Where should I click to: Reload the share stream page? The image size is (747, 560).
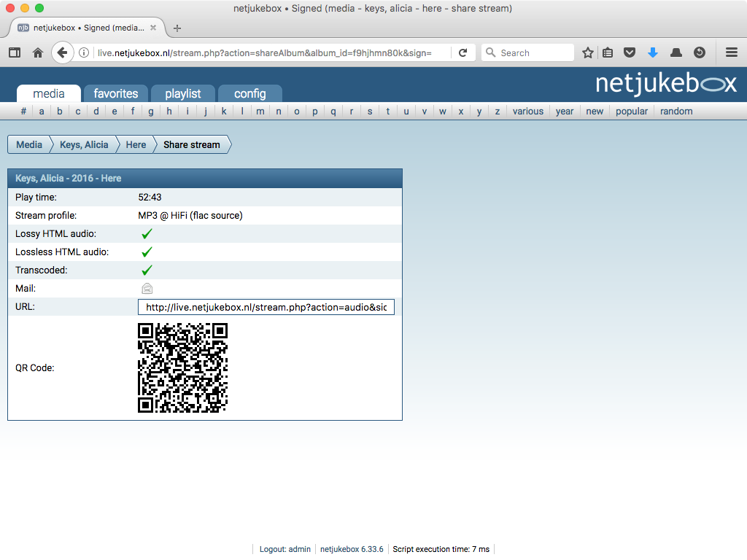pyautogui.click(x=462, y=52)
